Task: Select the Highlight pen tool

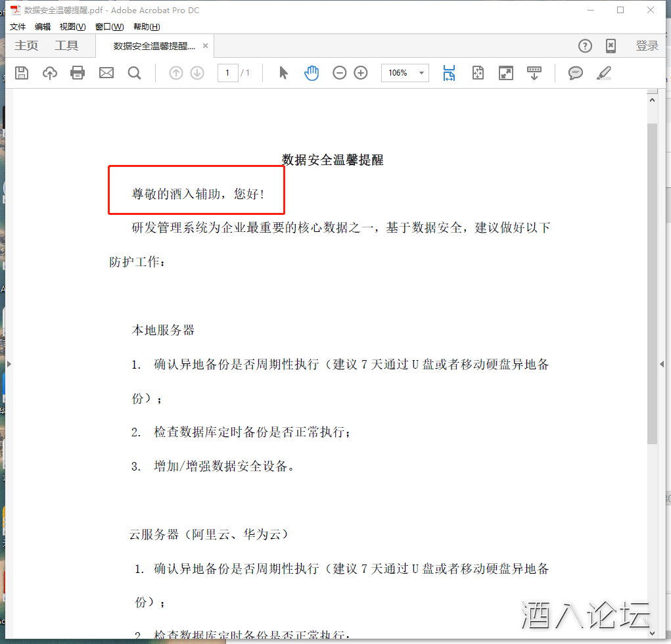Action: coord(604,73)
